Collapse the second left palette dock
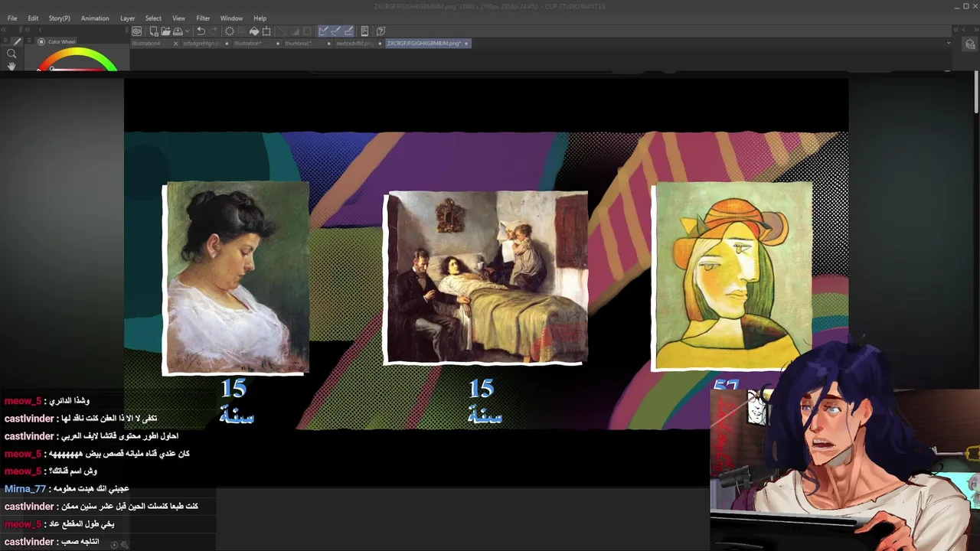 pos(28,30)
